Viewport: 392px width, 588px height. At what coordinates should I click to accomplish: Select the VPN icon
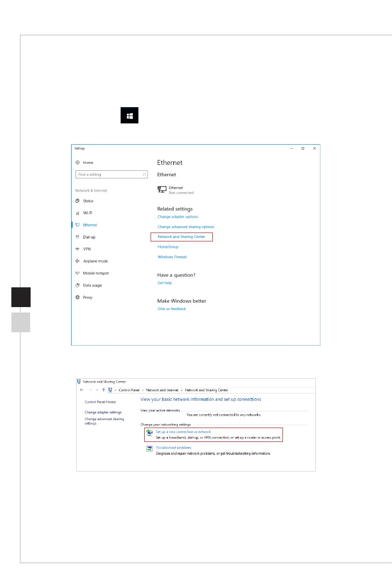[x=78, y=249]
